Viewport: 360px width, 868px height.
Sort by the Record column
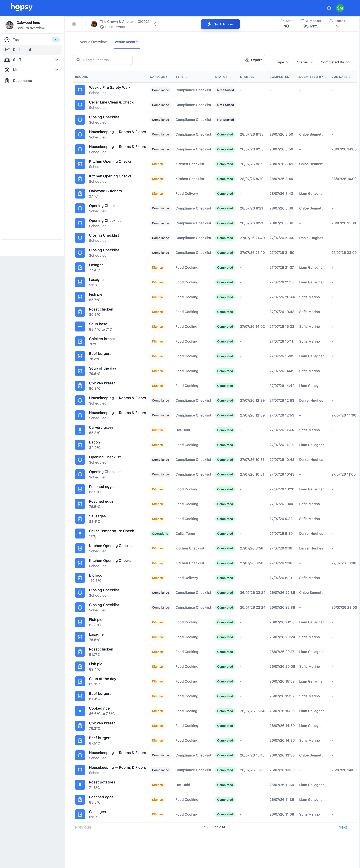tap(83, 77)
